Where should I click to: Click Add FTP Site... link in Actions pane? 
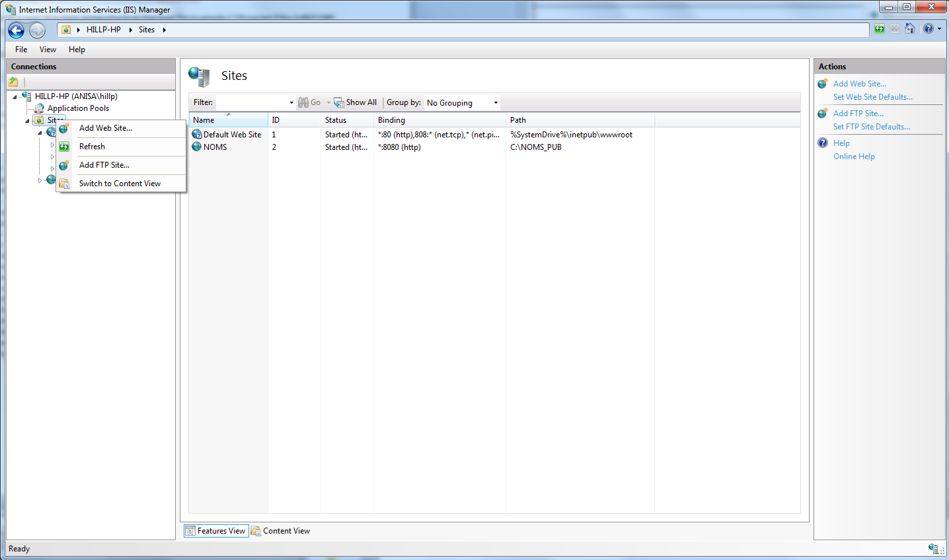click(858, 114)
